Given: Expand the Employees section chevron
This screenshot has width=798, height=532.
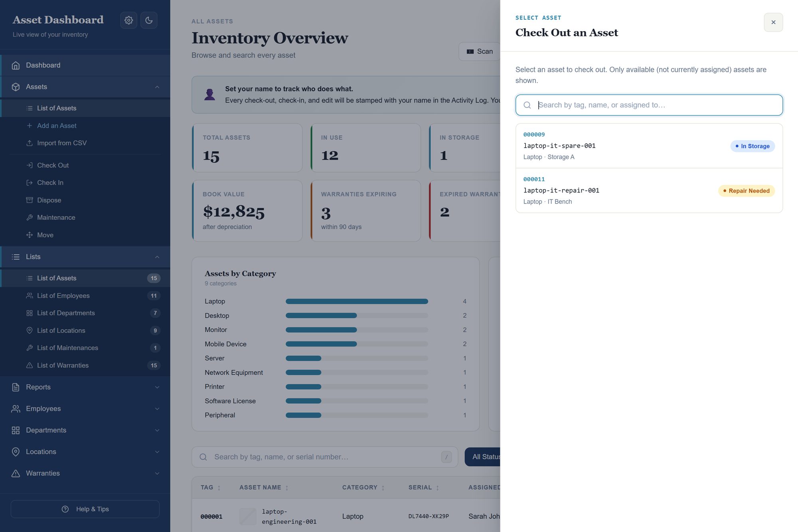Looking at the screenshot, I should [x=157, y=409].
